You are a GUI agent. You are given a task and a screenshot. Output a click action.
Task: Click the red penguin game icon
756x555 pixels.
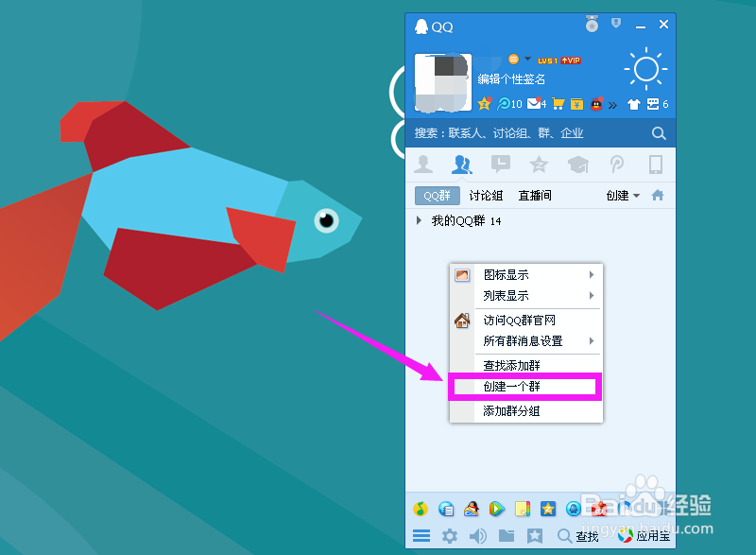click(x=596, y=104)
